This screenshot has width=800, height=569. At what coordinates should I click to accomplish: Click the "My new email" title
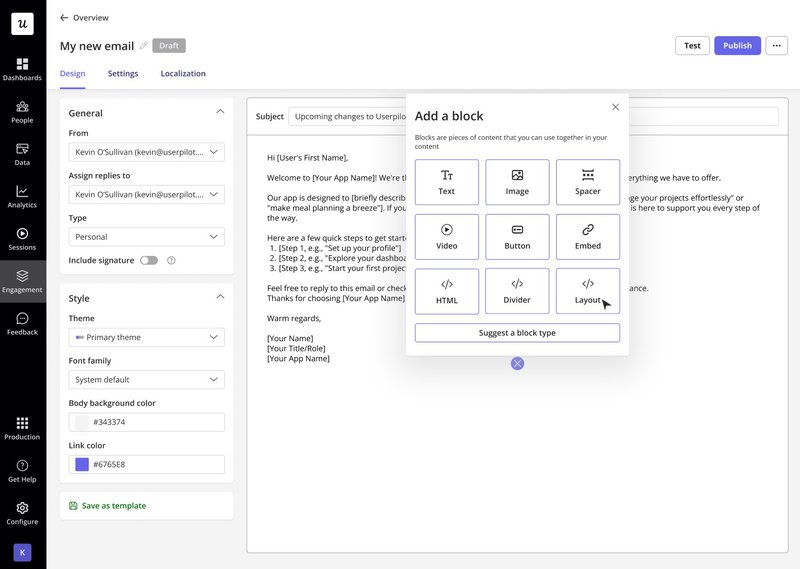pos(97,46)
